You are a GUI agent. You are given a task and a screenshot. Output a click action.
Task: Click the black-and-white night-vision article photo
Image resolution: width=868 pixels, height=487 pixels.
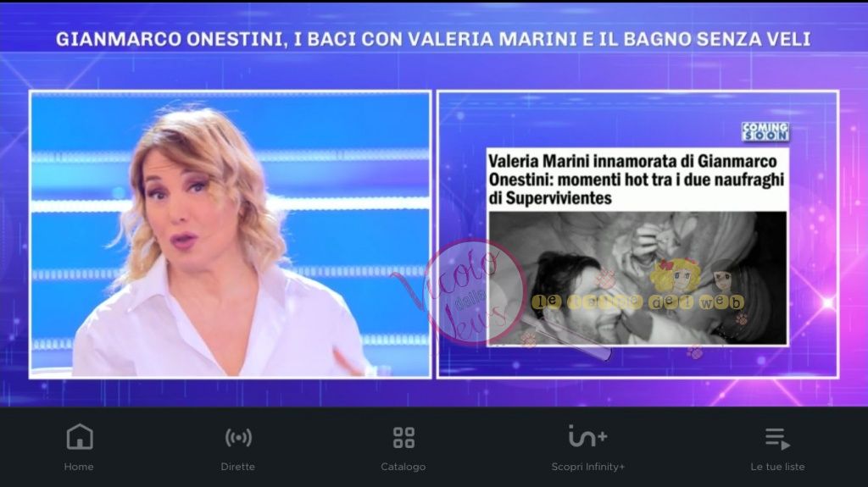(637, 278)
